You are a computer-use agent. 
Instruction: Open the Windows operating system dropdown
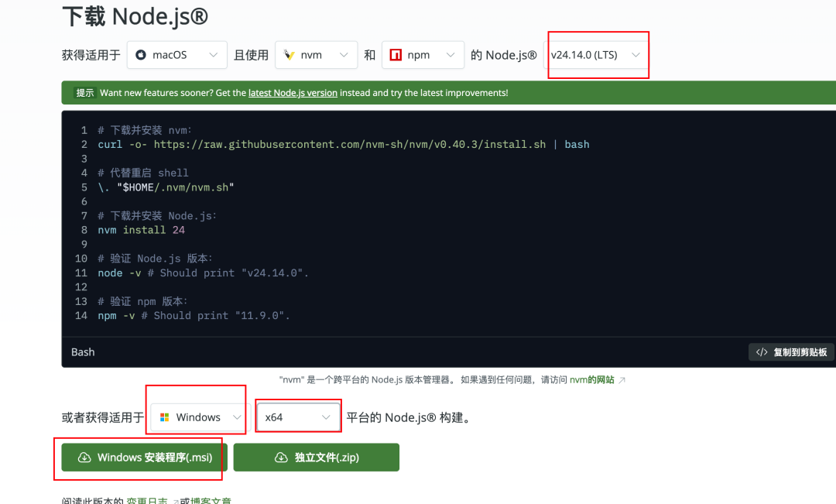[x=200, y=417]
